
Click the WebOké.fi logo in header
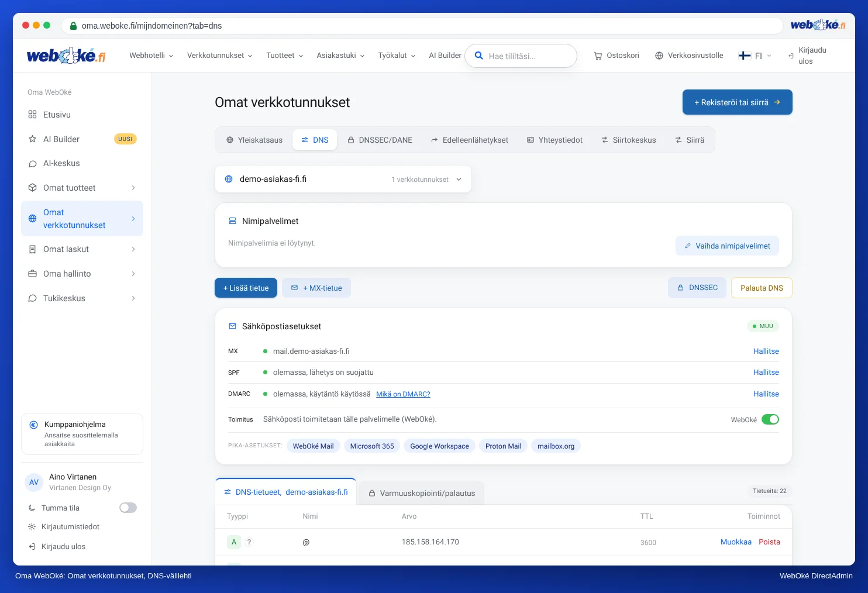66,56
